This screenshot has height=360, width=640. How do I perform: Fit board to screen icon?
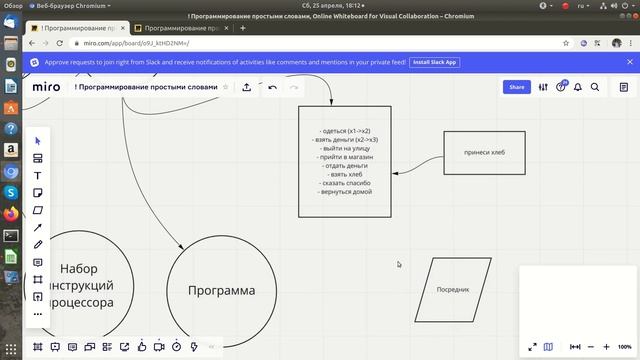tap(575, 347)
